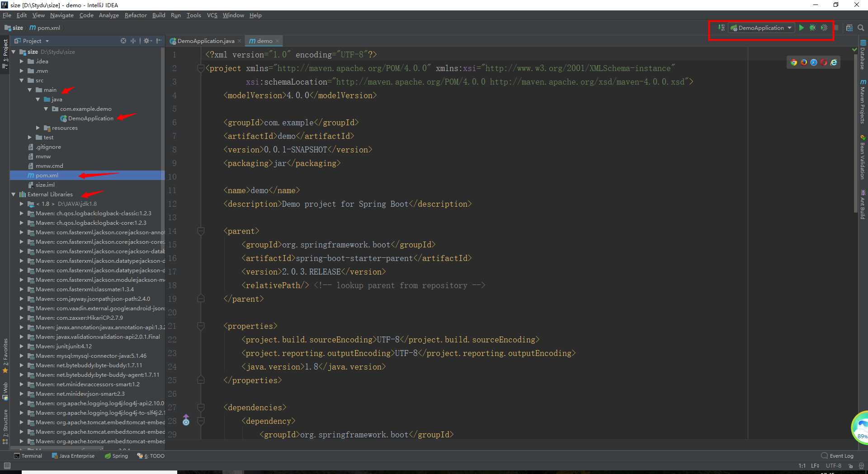Select Maven: junit:junit:4.12 library
The width and height of the screenshot is (868, 474).
(x=64, y=346)
